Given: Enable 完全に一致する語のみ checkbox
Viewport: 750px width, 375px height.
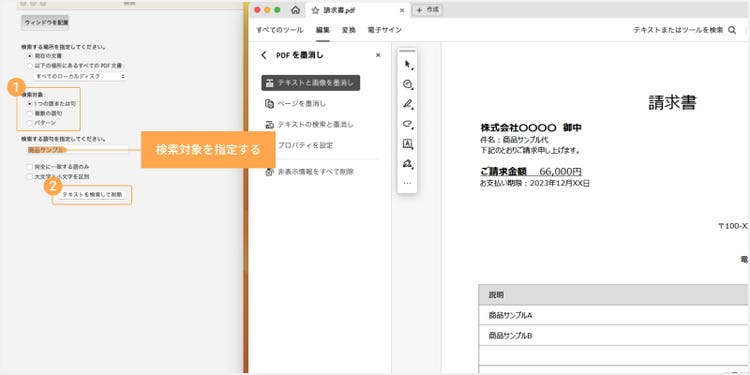Looking at the screenshot, I should click(30, 167).
